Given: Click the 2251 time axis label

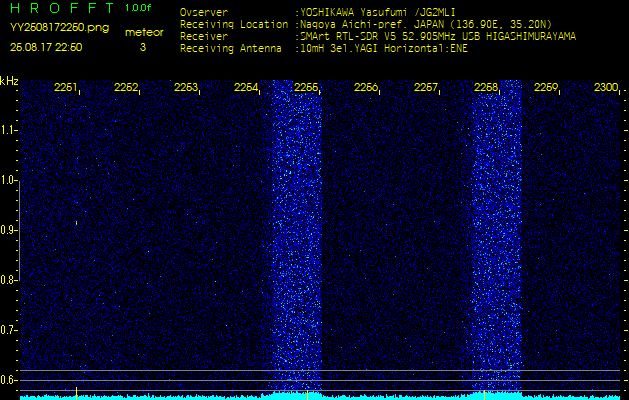Looking at the screenshot, I should (65, 87).
